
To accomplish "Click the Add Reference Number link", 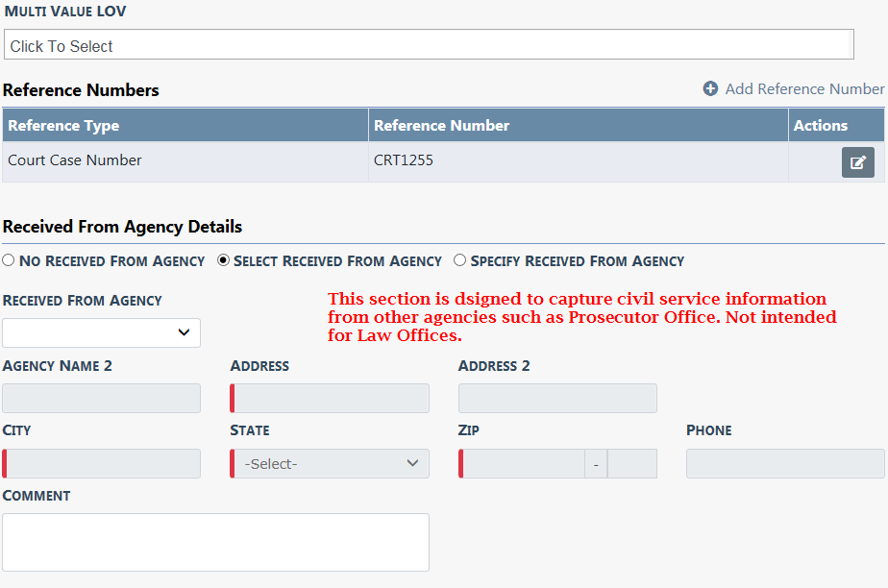I will point(804,88).
